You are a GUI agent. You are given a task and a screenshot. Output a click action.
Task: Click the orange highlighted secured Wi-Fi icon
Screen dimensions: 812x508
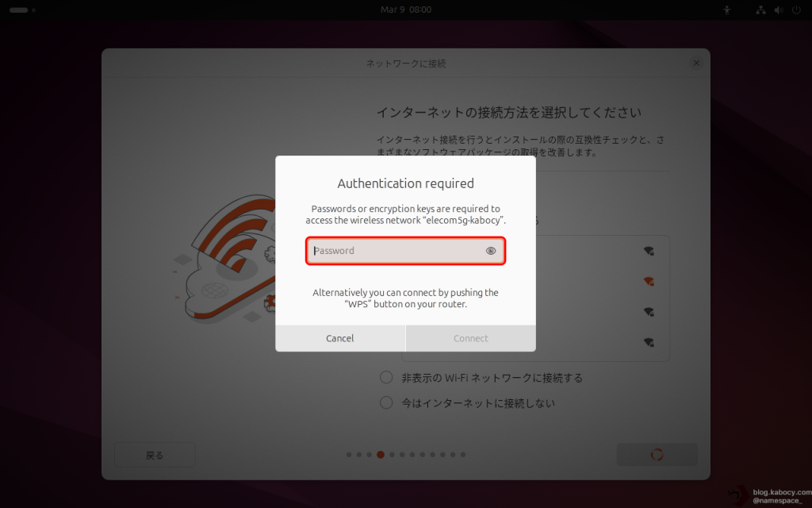point(649,282)
